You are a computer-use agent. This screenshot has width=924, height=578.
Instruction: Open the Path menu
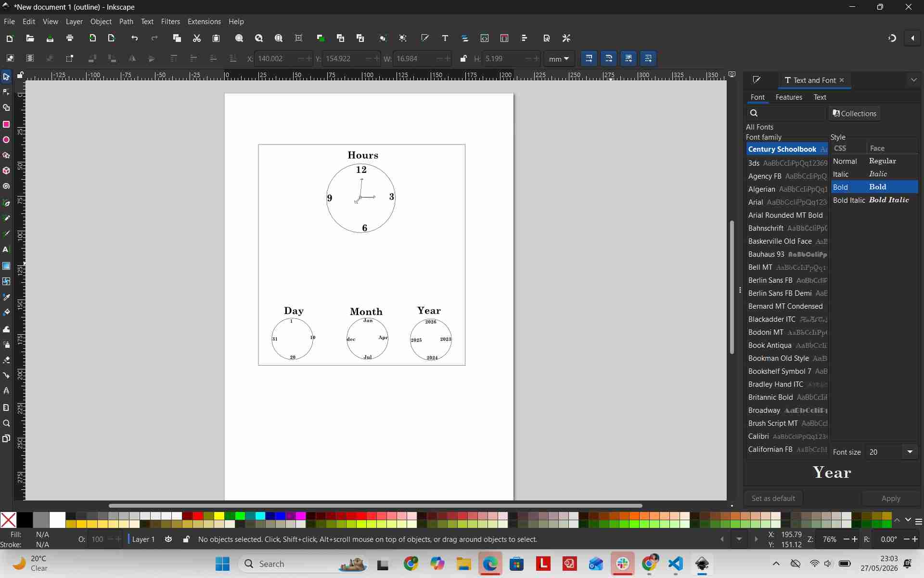126,22
